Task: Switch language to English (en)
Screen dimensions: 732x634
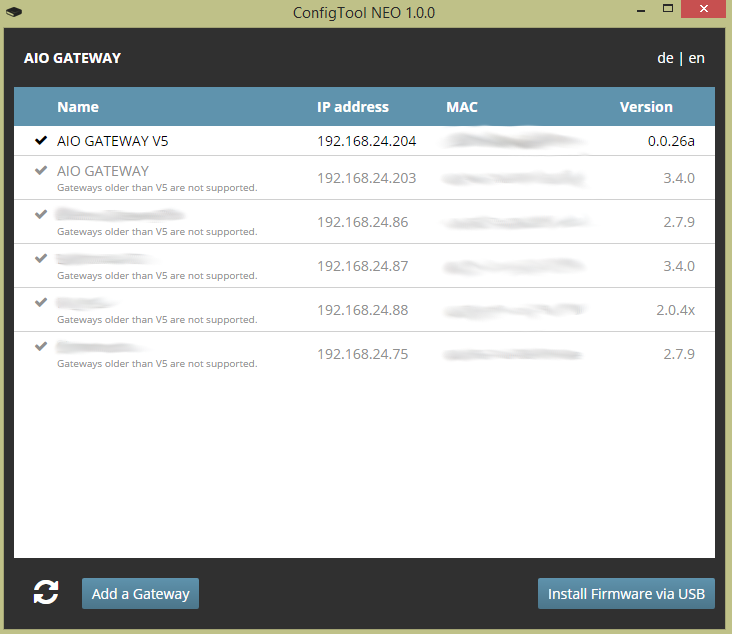Action: [697, 58]
